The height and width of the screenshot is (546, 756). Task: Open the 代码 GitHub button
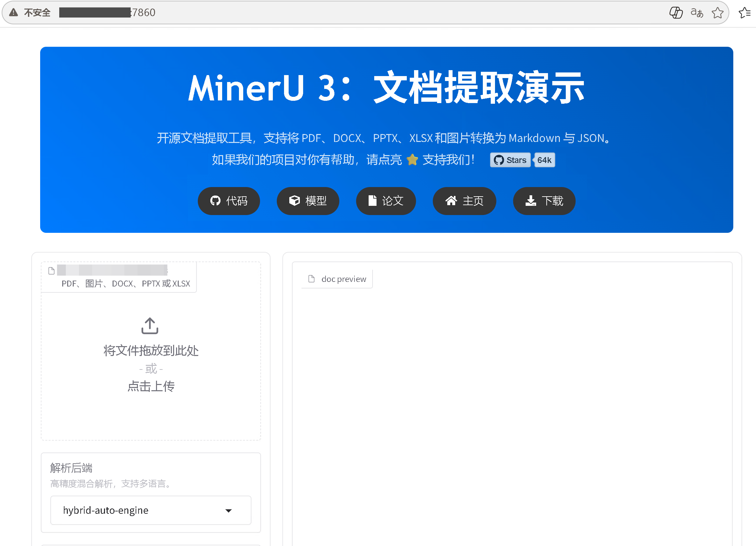coord(229,201)
